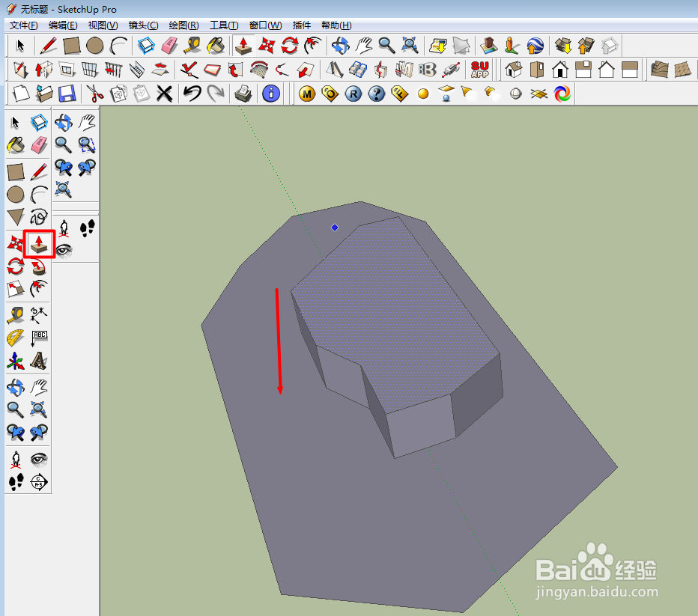Click the Save floppy disk icon
This screenshot has height=616, width=698.
click(x=67, y=94)
